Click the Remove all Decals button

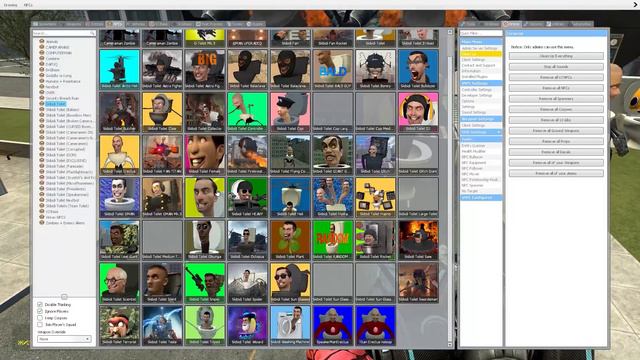tap(556, 152)
